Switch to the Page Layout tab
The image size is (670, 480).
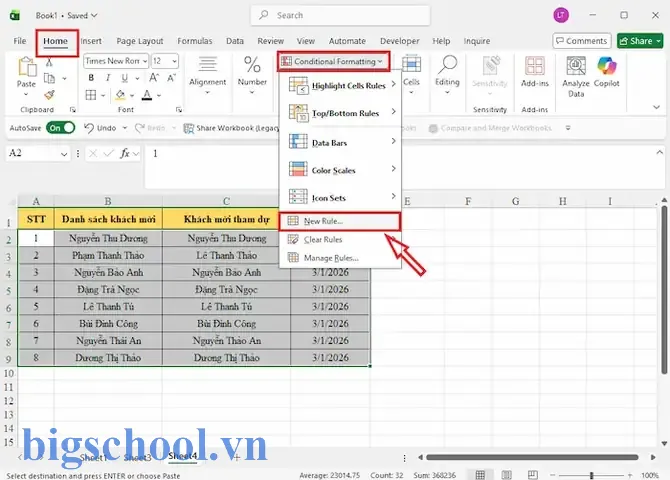pos(140,41)
